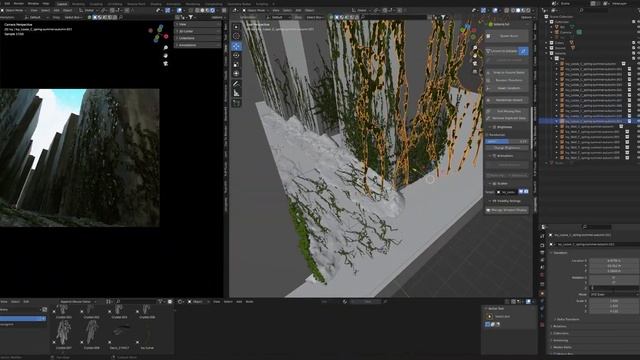Screen dimensions: 640x360
Task: Select the 3D Cursor tool
Action: (236, 36)
